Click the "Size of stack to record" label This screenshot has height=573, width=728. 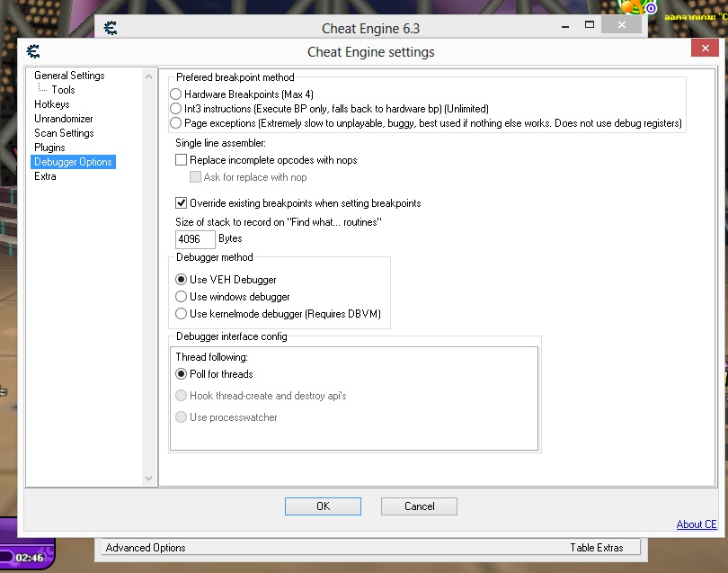(x=278, y=222)
